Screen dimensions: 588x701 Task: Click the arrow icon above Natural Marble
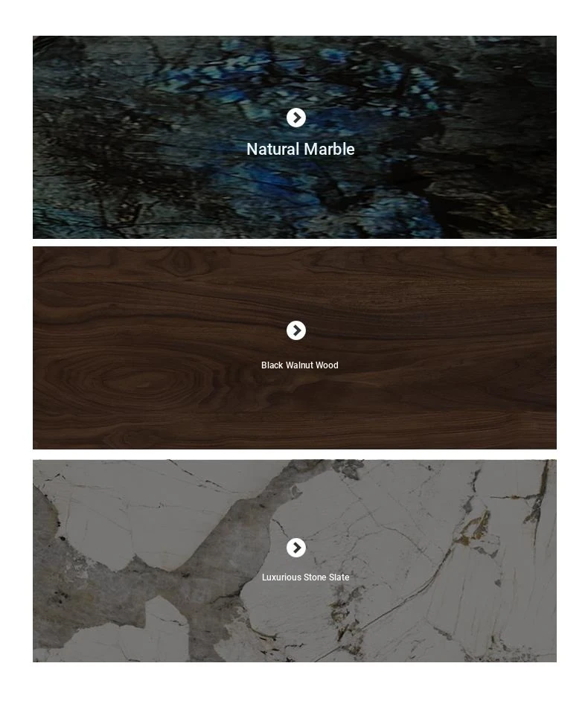tap(296, 118)
